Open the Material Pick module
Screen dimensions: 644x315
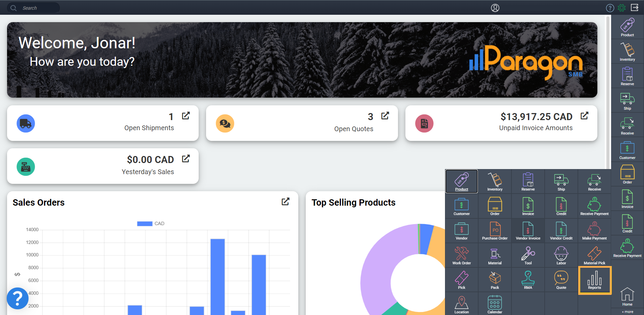[594, 256]
